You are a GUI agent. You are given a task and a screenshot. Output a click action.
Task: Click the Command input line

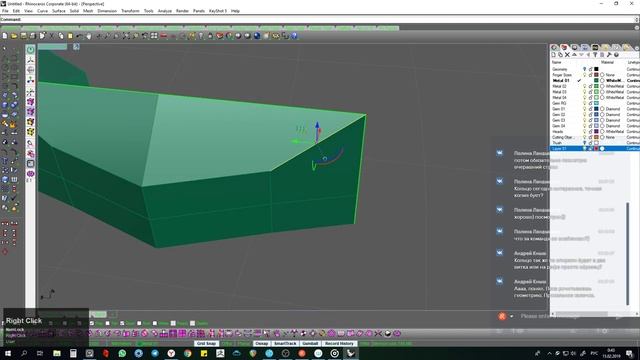pyautogui.click(x=318, y=19)
